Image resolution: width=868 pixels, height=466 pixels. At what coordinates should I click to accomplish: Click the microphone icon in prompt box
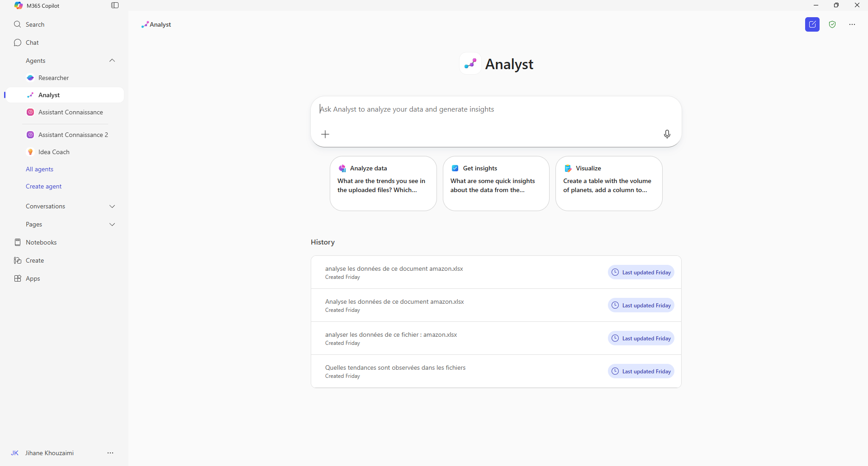(x=667, y=134)
